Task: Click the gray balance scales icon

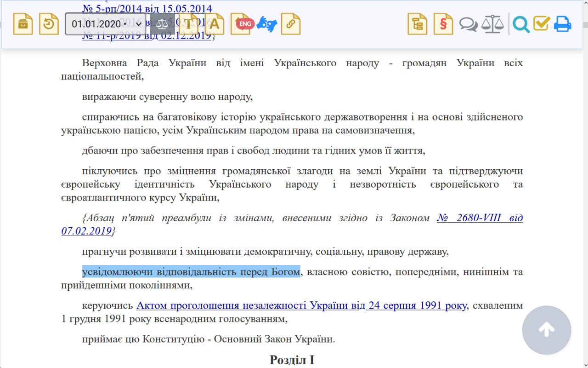Action: 492,24
